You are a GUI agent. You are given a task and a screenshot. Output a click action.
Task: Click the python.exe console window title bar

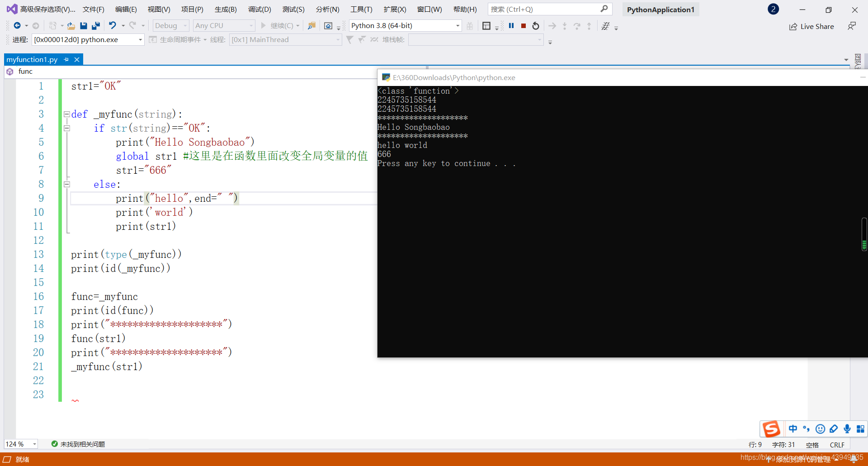click(x=623, y=77)
